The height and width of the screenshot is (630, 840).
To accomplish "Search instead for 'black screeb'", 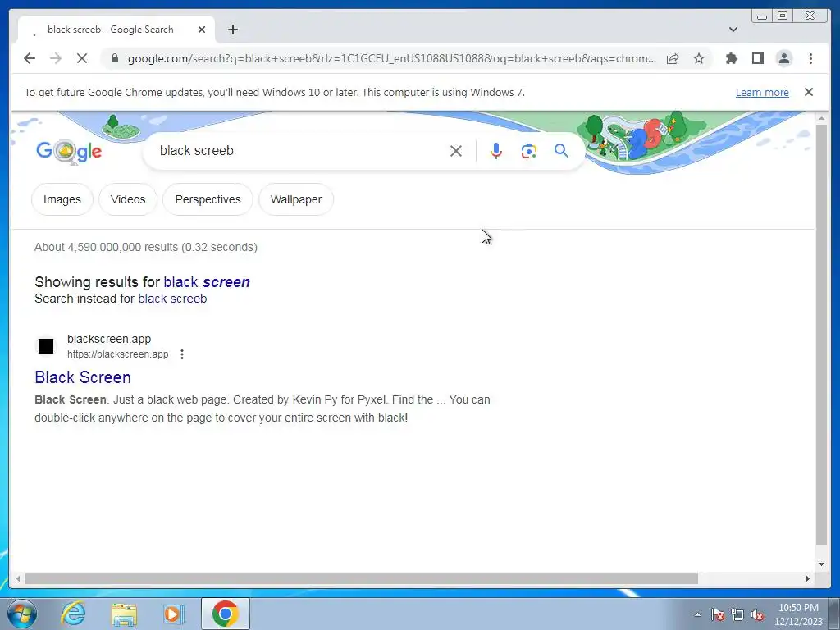I will point(172,299).
